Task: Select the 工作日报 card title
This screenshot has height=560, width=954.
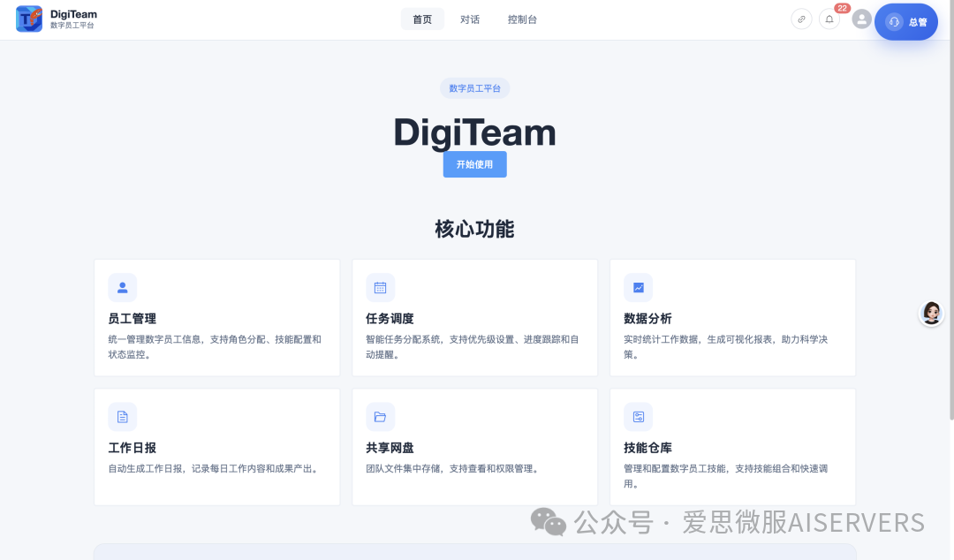Action: click(132, 448)
